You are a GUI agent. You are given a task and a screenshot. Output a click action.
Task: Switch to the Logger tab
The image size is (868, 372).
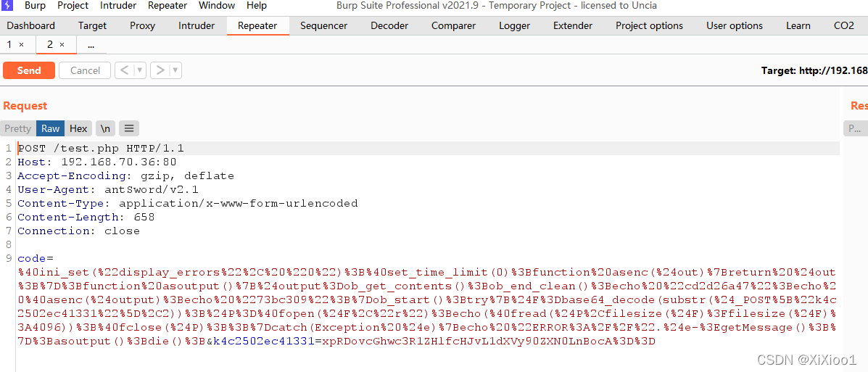[x=514, y=25]
